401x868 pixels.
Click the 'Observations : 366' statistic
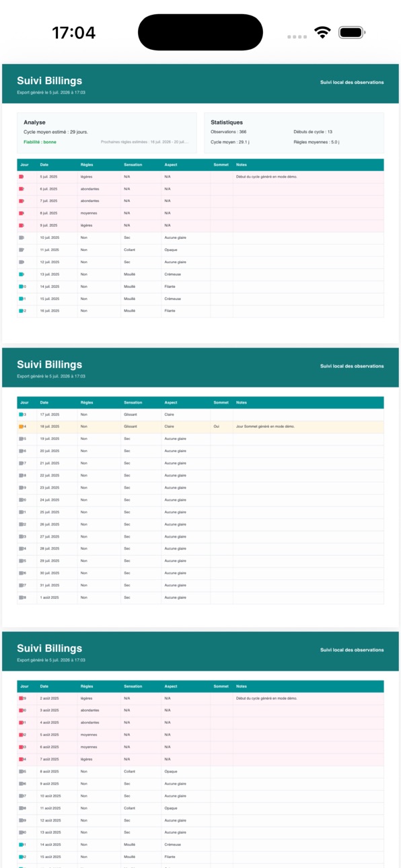228,132
